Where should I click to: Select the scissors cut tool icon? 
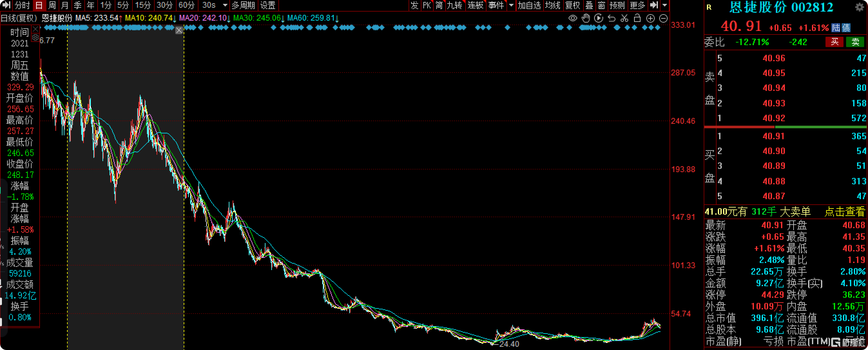[624, 18]
